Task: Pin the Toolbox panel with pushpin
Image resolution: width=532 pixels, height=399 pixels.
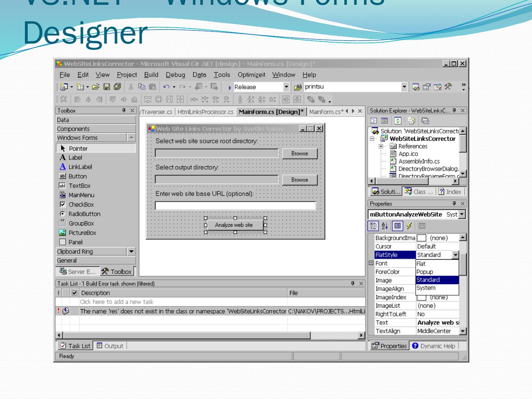Action: pos(124,110)
